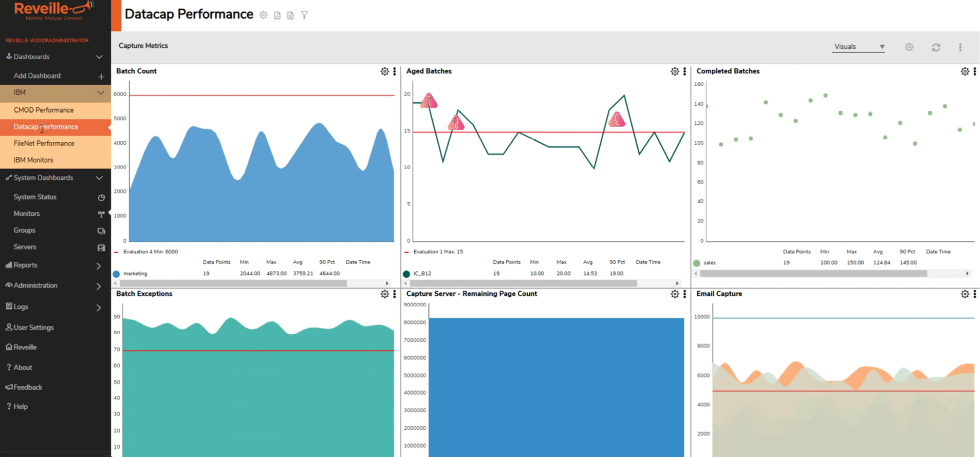Click the plus icon next to Add Dashboard
Viewport: 980px width, 457px height.
(x=101, y=76)
